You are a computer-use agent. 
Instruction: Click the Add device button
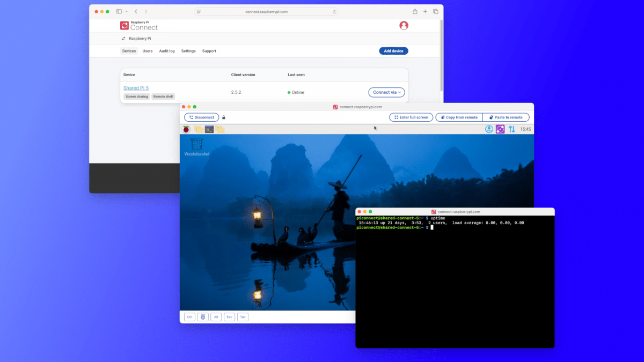(393, 51)
